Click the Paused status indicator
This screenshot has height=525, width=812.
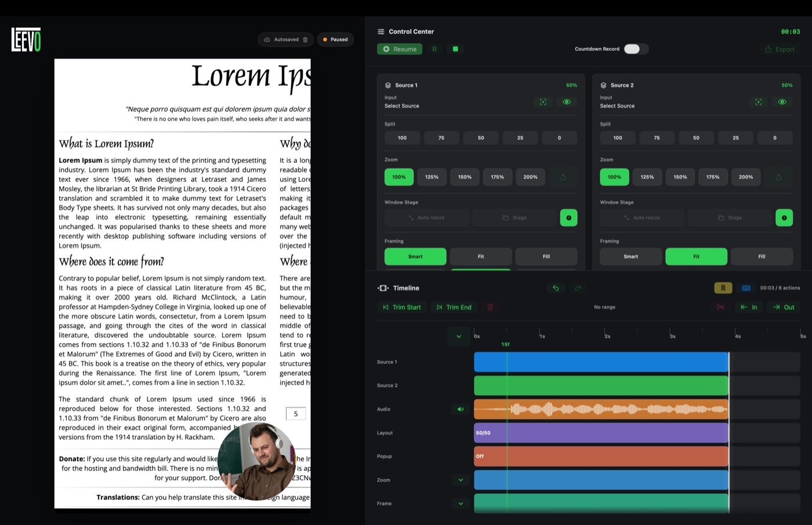(335, 39)
